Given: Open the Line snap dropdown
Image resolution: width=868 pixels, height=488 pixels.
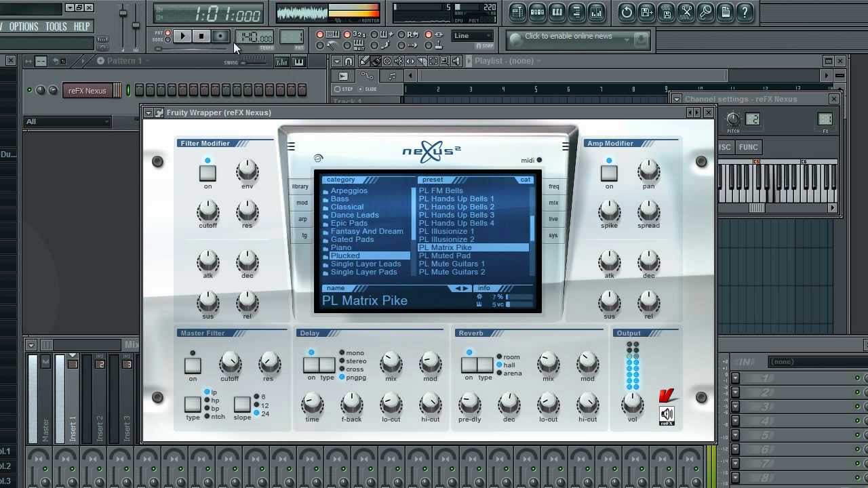Looking at the screenshot, I should coord(472,36).
